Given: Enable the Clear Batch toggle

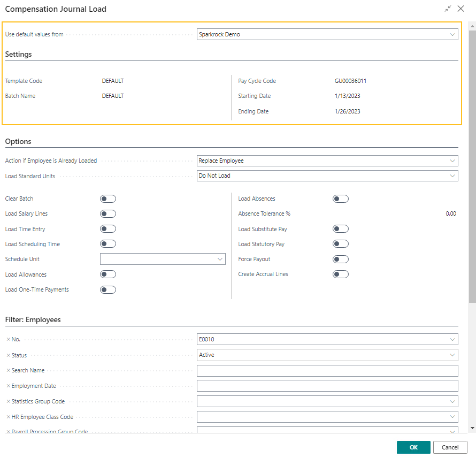Looking at the screenshot, I should click(108, 199).
